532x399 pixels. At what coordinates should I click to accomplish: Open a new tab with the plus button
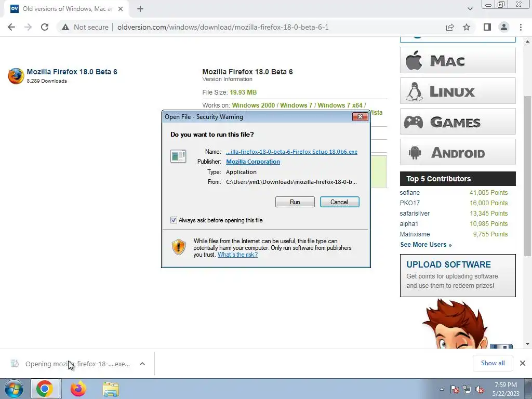click(140, 9)
